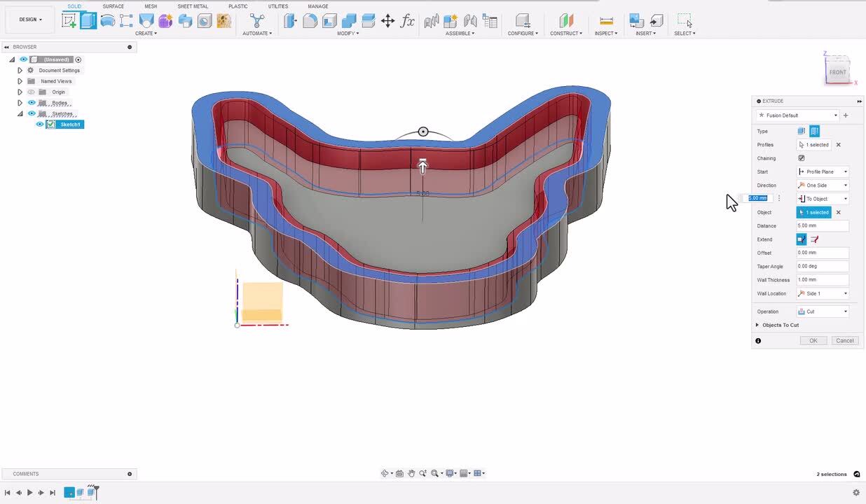The image size is (866, 504).
Task: Switch to the Sheet Metal tab
Action: 193,6
